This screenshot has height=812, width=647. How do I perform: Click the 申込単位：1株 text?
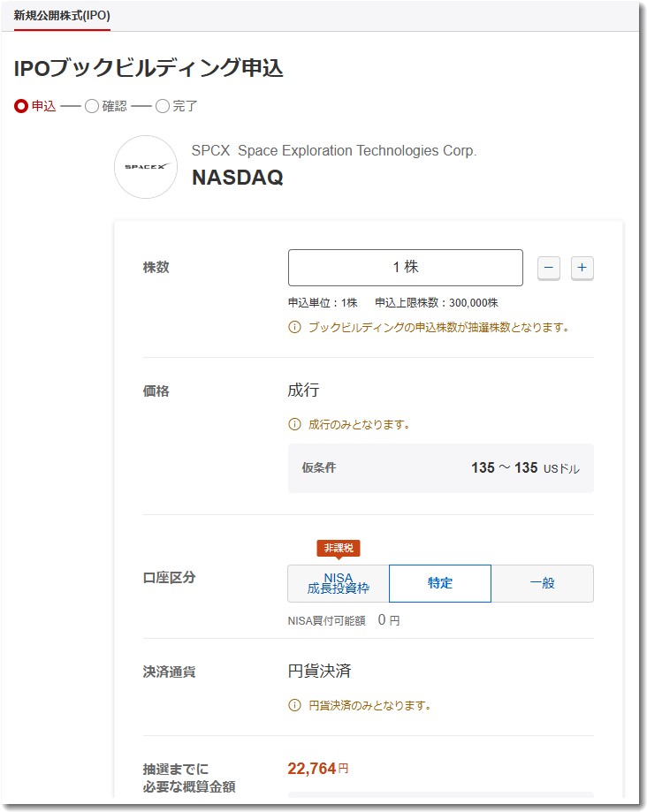(x=323, y=303)
